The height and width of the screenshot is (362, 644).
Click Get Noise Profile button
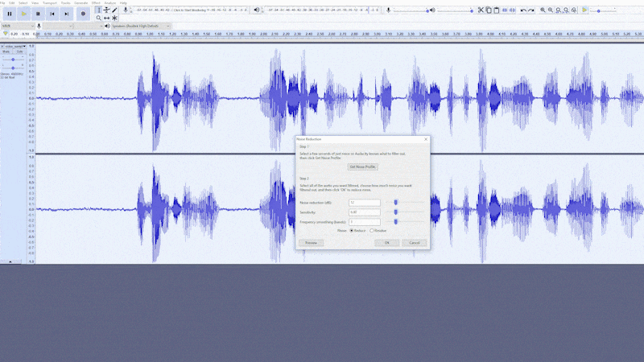(363, 167)
